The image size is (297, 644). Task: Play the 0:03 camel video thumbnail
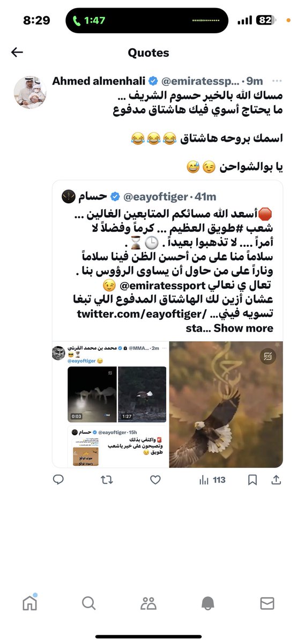tap(92, 394)
